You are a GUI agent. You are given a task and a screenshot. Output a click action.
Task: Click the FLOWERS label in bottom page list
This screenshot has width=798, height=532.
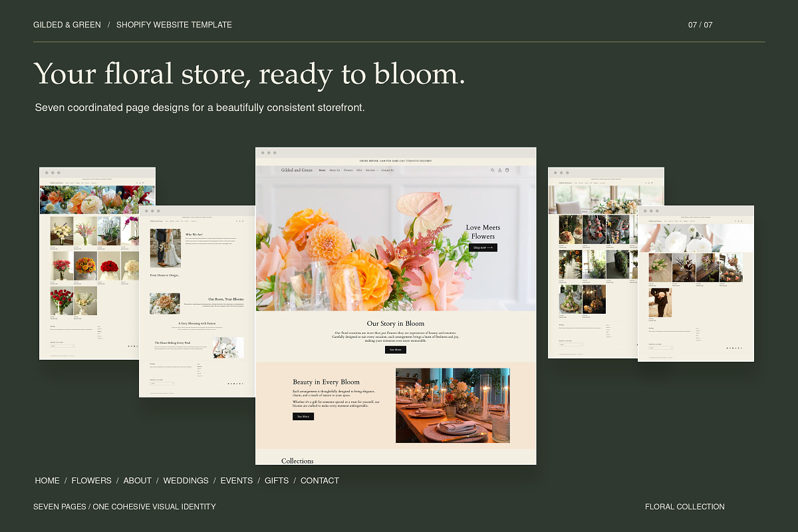(x=91, y=480)
